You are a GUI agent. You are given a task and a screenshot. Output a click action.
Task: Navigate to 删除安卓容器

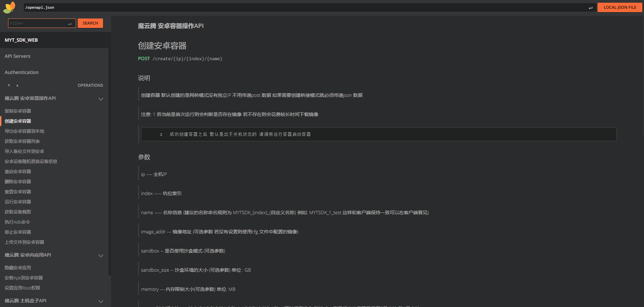pos(18,181)
